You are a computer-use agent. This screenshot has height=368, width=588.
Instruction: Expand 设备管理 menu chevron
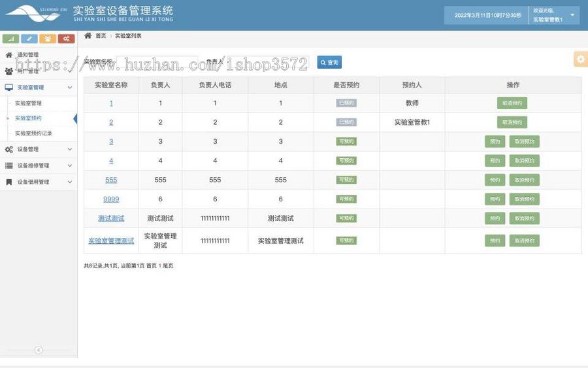point(70,149)
